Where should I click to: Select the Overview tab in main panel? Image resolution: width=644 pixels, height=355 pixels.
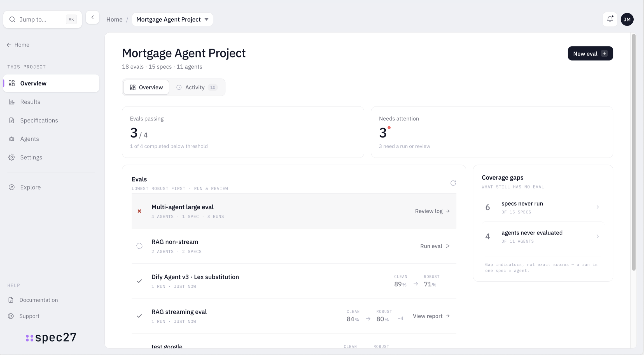click(x=146, y=87)
